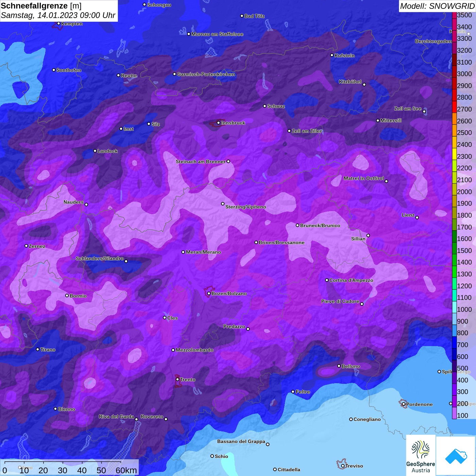Click the 60km scale bar label
Viewport: 476px width, 476px height.
pos(126,470)
